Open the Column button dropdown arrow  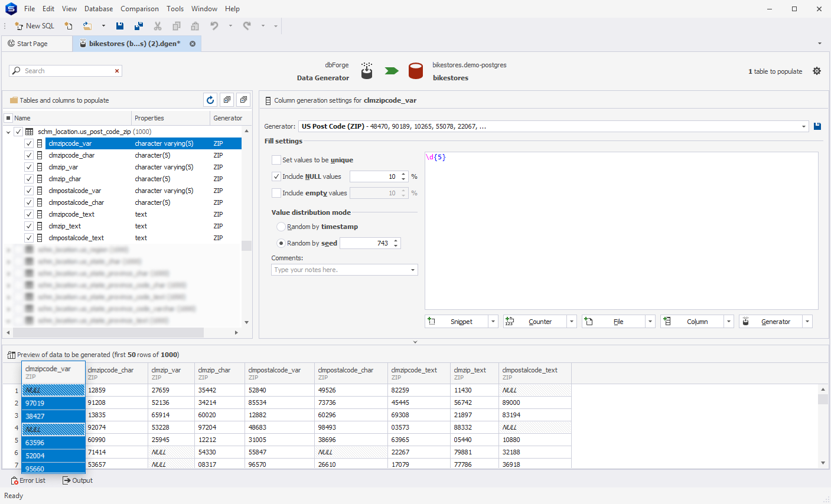tap(729, 322)
